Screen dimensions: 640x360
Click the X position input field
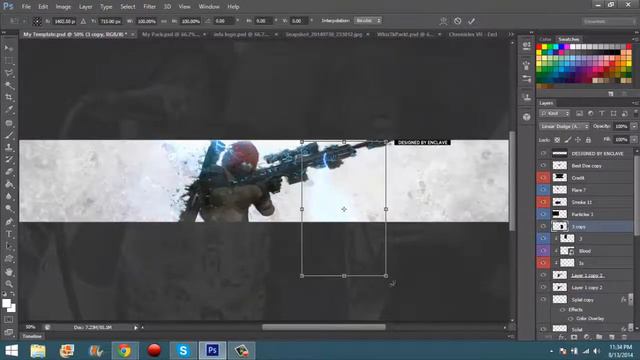(x=64, y=21)
